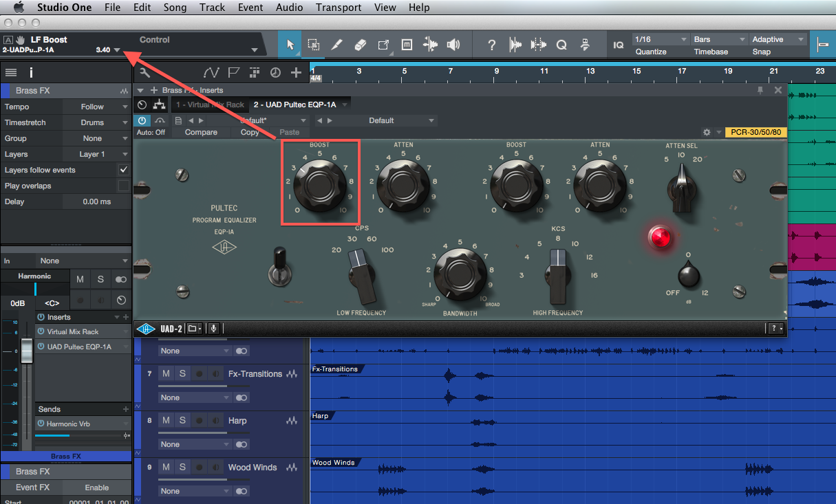Open the Timestretch Drums dropdown
The image size is (836, 504).
(96, 122)
